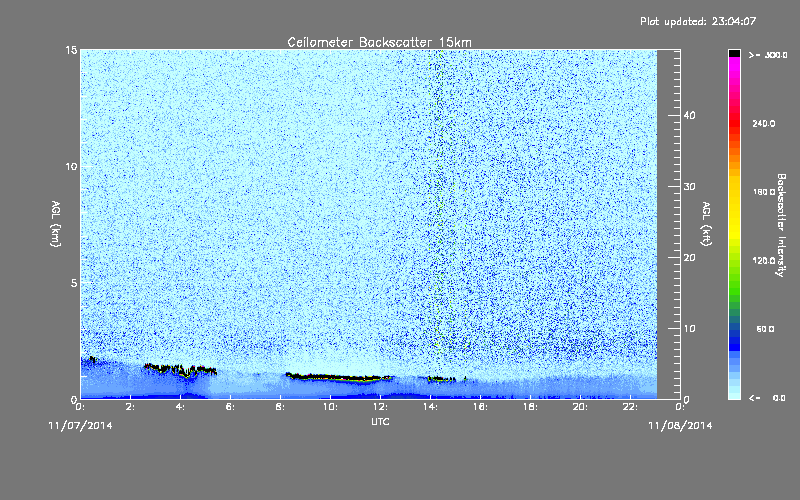
Task: Click the UTC x-axis label
Action: point(380,421)
